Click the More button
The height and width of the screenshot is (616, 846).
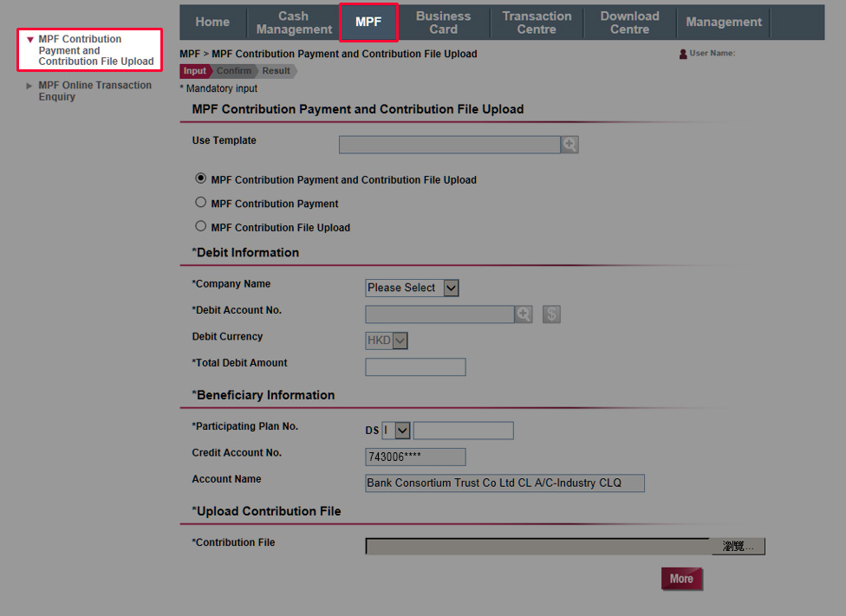coord(682,579)
